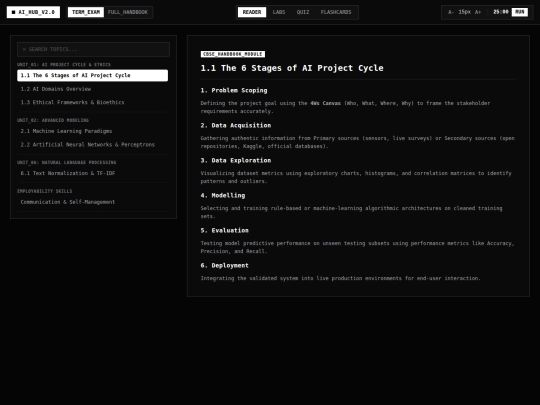
Task: Click the 25:00 timer display
Action: coord(501,12)
